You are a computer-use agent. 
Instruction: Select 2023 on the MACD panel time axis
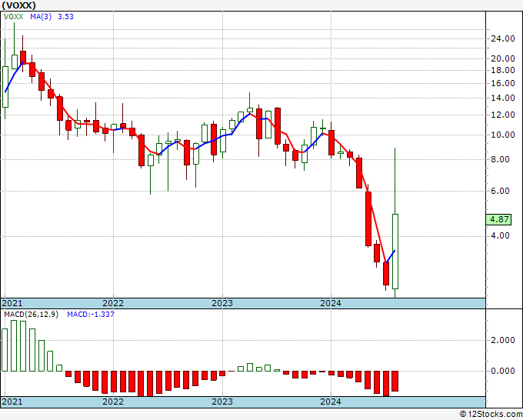(222, 402)
